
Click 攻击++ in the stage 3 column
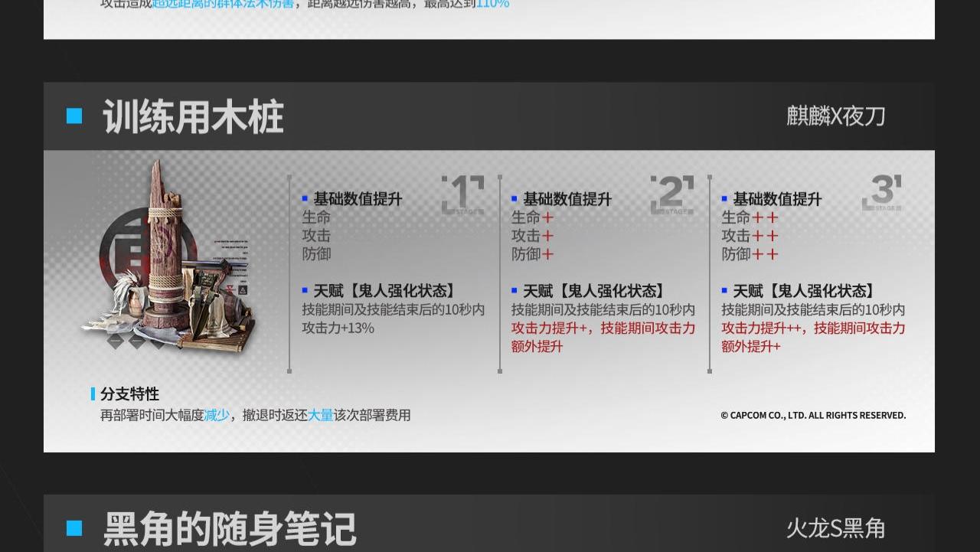[750, 236]
